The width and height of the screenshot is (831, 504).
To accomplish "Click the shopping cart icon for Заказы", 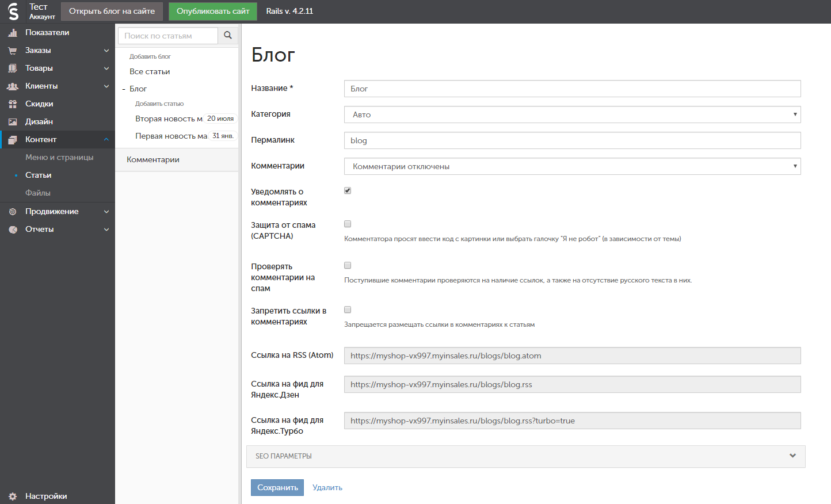I will click(x=12, y=51).
